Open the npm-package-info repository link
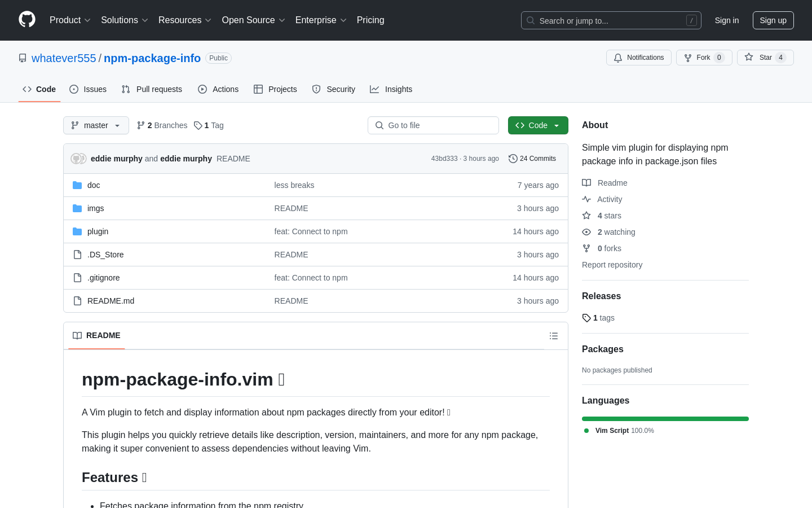Screen dimensions: 812x508 (152, 58)
